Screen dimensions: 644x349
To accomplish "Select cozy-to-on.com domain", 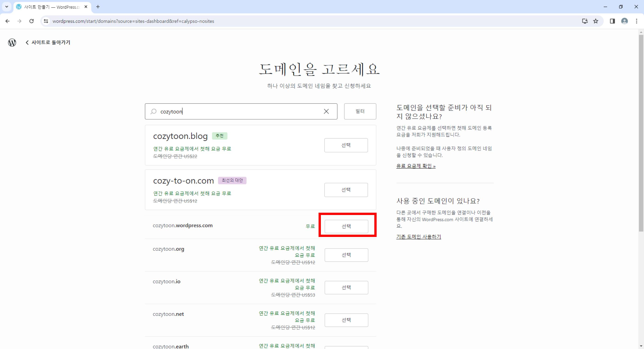I will pyautogui.click(x=346, y=190).
